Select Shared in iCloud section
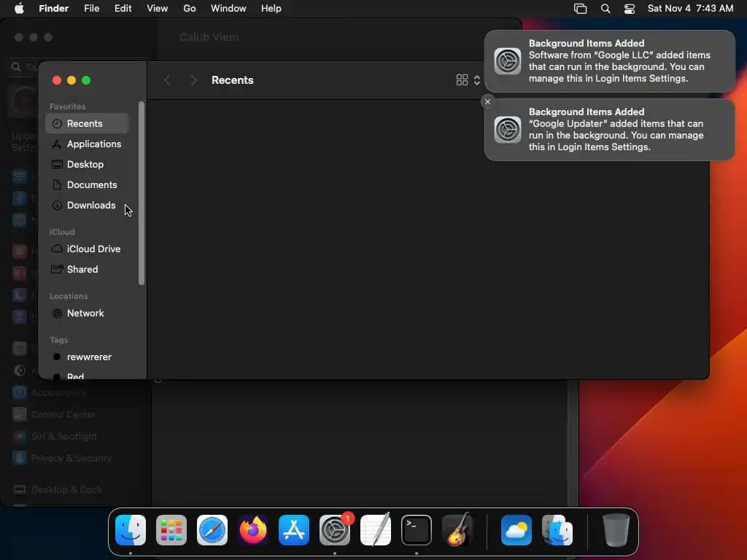This screenshot has height=560, width=747. click(88, 270)
